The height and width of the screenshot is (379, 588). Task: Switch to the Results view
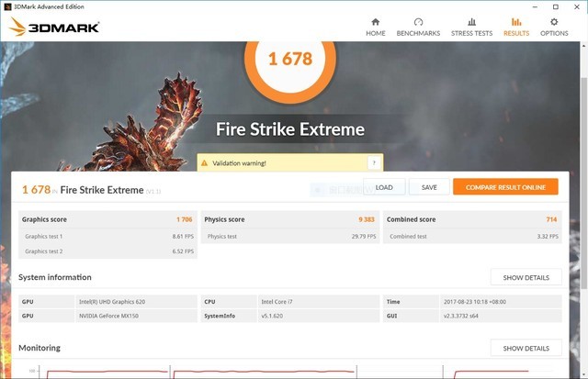[x=515, y=27]
